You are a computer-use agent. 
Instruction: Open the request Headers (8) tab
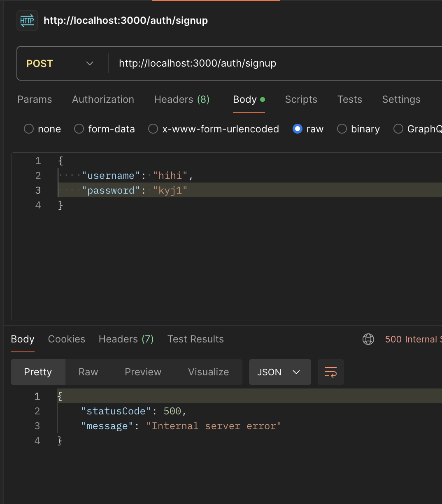point(182,99)
